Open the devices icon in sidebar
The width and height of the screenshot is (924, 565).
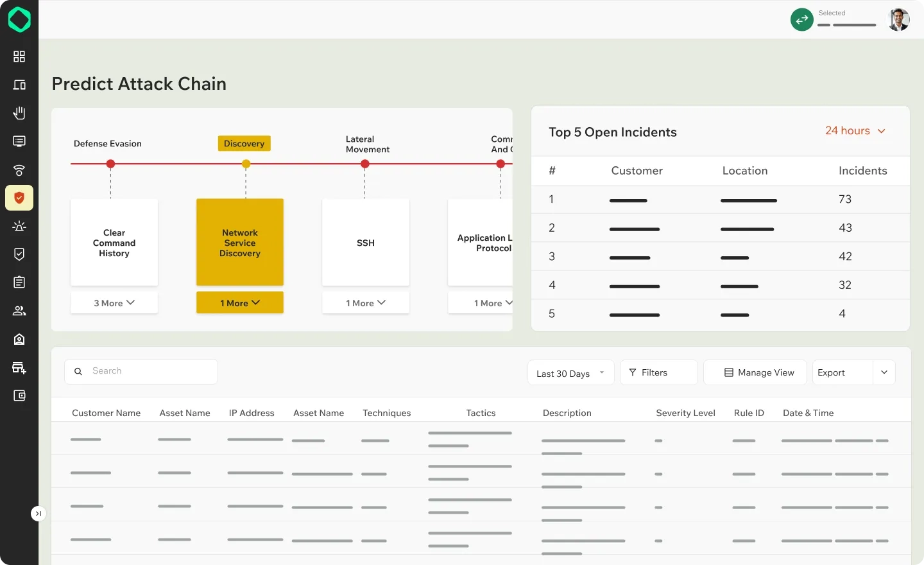pyautogui.click(x=19, y=85)
